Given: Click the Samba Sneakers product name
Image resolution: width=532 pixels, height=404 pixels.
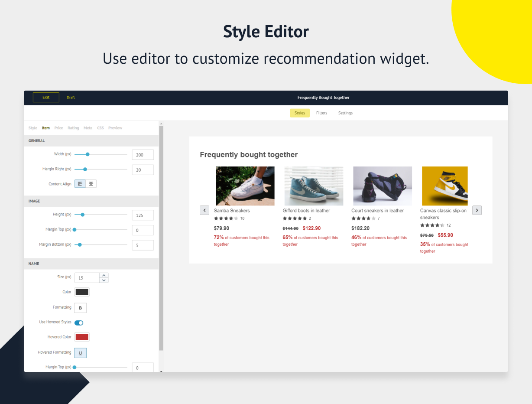Looking at the screenshot, I should click(x=232, y=211).
